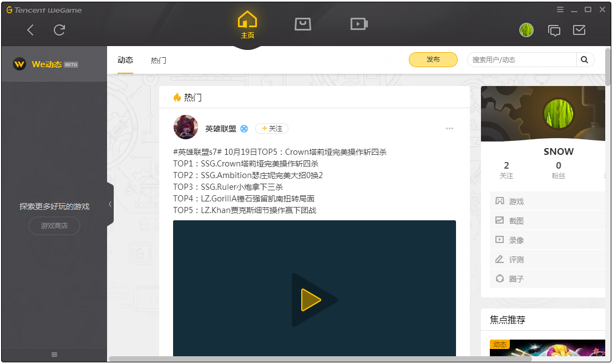The width and height of the screenshot is (613, 364).
Task: Click the page refresh icon
Action: [59, 30]
